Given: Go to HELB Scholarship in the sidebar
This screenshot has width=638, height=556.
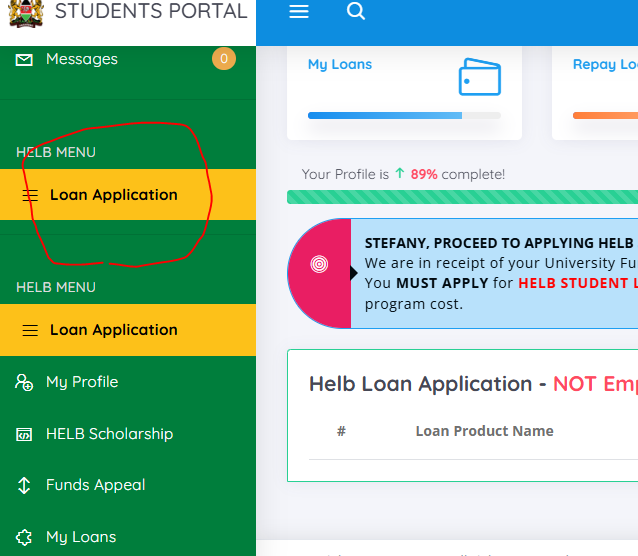Looking at the screenshot, I should (x=109, y=434).
